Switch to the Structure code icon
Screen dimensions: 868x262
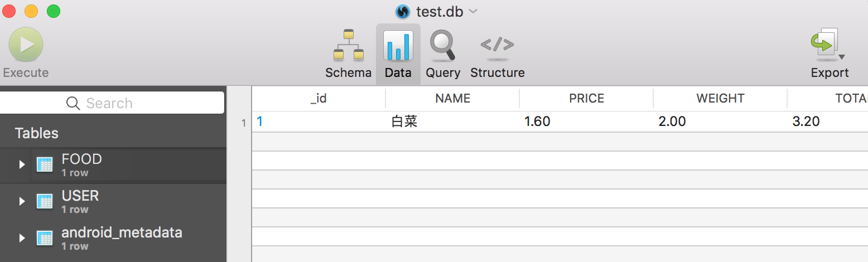click(497, 45)
